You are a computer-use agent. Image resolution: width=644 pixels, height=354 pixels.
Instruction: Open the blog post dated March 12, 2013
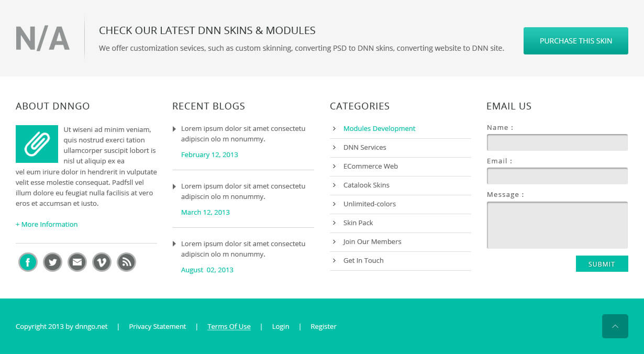(x=243, y=191)
